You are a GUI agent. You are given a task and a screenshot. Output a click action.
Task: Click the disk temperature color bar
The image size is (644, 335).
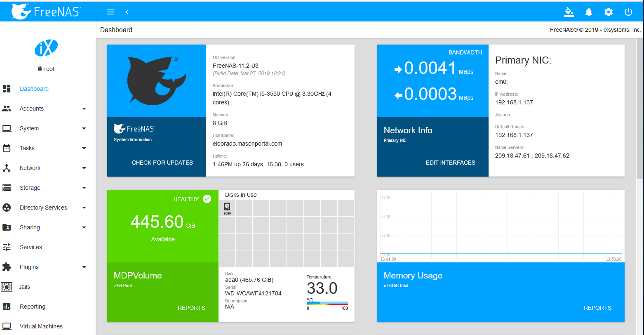point(327,303)
